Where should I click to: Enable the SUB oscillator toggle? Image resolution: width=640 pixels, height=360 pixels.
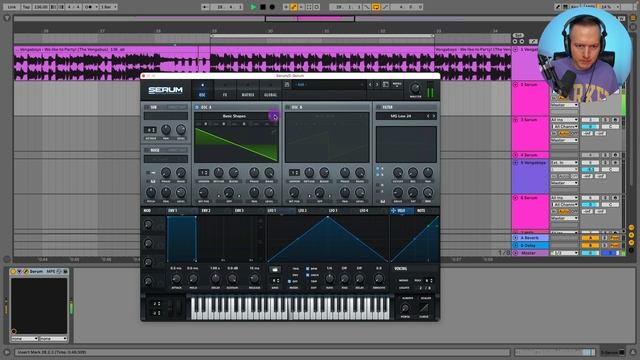tap(147, 107)
